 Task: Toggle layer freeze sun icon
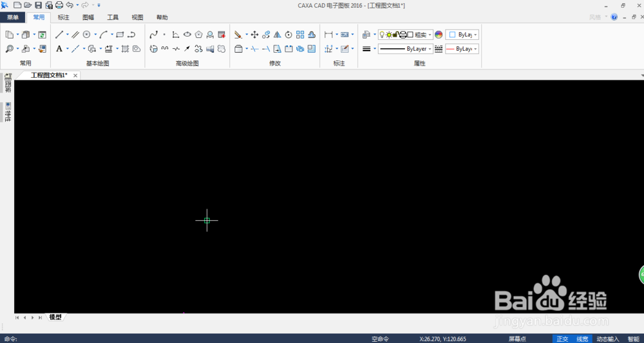point(388,35)
